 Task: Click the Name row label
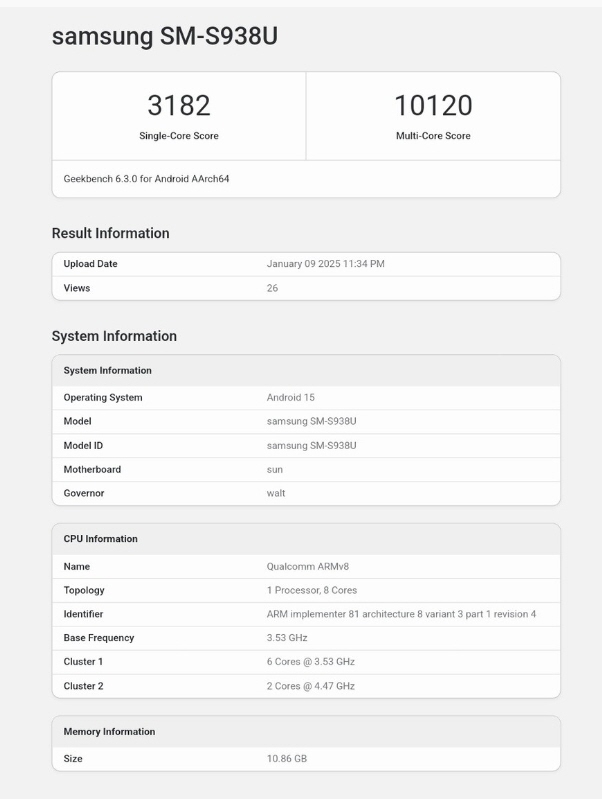[x=76, y=566]
